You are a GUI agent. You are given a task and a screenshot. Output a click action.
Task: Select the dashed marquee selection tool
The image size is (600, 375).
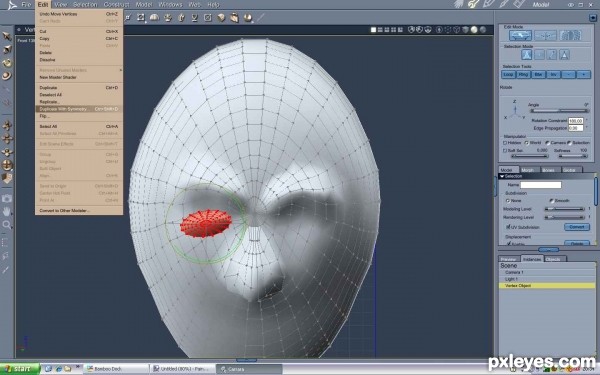[x=6, y=243]
